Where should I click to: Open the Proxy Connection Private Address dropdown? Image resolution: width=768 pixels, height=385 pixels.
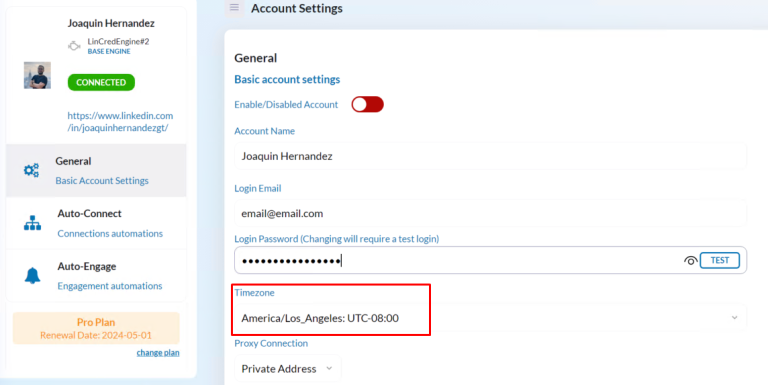pyautogui.click(x=288, y=369)
